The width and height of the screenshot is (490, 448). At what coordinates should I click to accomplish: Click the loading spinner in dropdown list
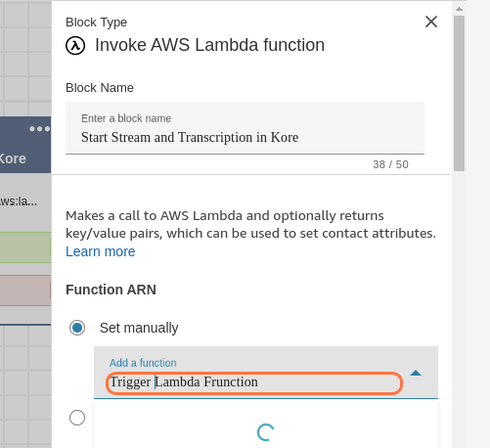[x=265, y=432]
